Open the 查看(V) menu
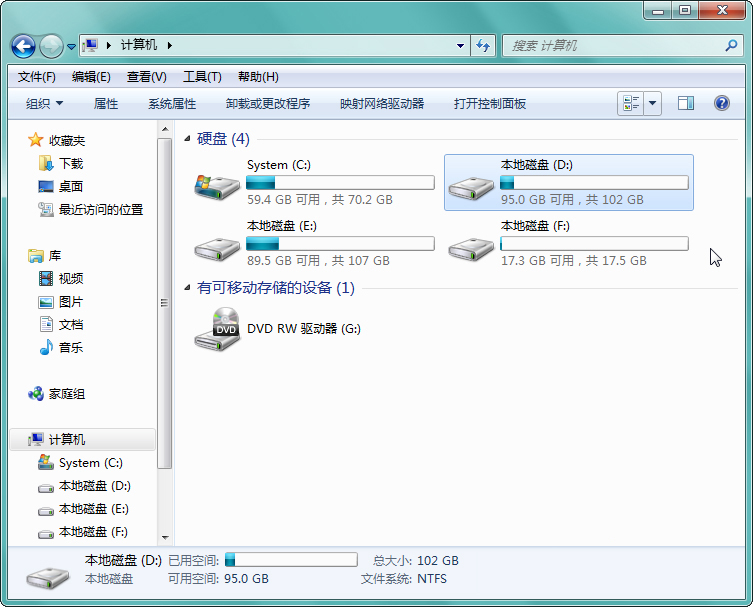Viewport: 753px width, 607px height. point(146,77)
